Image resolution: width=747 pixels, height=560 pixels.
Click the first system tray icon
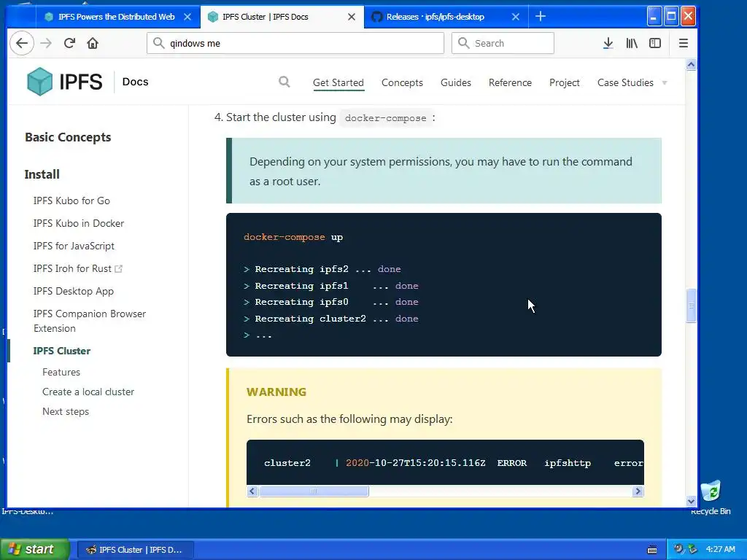(x=678, y=549)
